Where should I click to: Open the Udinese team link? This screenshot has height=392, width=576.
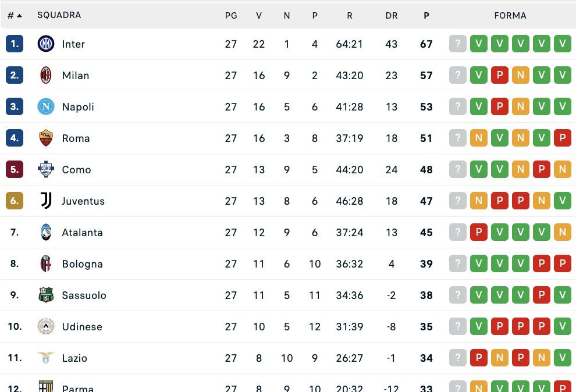coord(81,326)
